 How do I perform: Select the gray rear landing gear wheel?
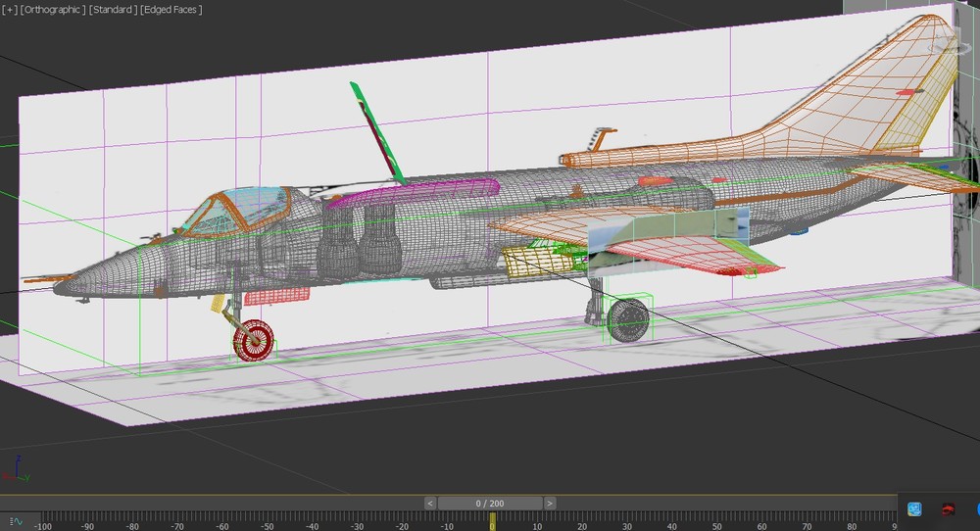click(x=627, y=320)
